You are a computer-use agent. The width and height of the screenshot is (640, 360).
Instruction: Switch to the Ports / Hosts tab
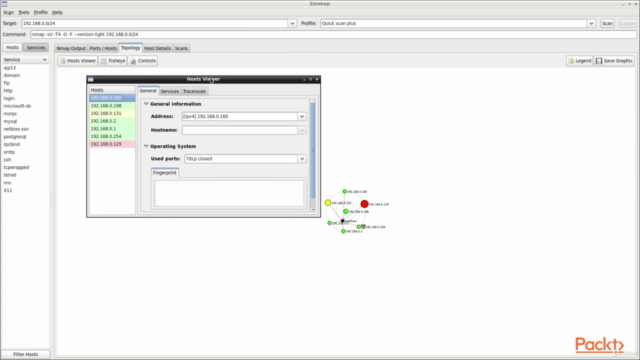(103, 48)
